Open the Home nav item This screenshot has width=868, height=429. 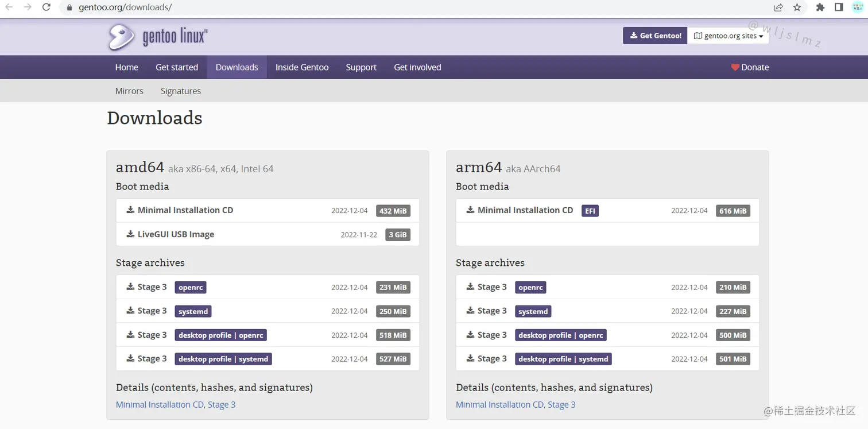(126, 67)
